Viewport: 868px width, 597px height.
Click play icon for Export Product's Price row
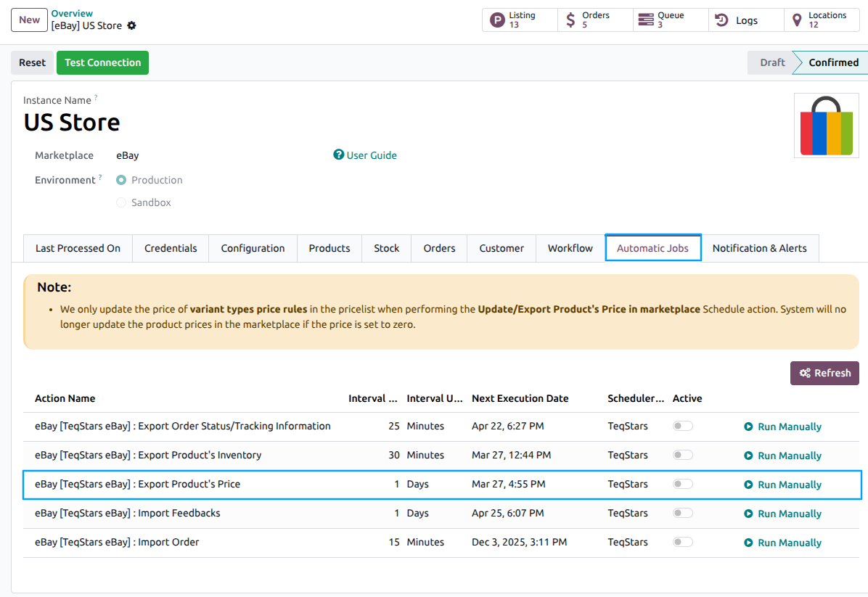748,485
